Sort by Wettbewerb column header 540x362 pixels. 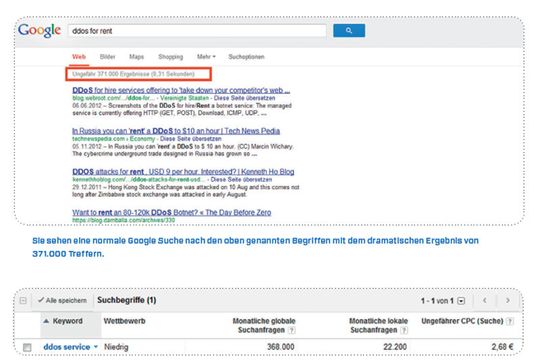[124, 321]
